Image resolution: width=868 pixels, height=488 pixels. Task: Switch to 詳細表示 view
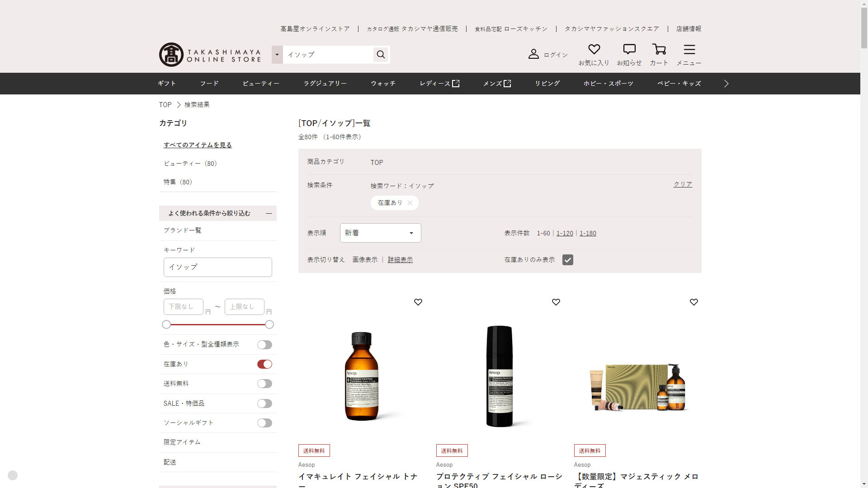(x=400, y=260)
